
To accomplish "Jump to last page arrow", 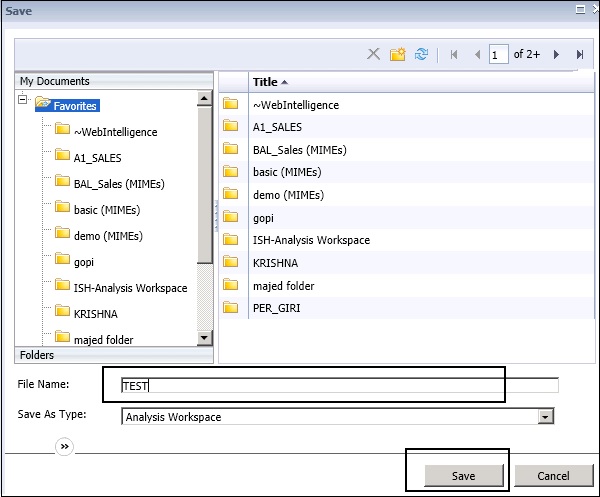I will pyautogui.click(x=580, y=54).
